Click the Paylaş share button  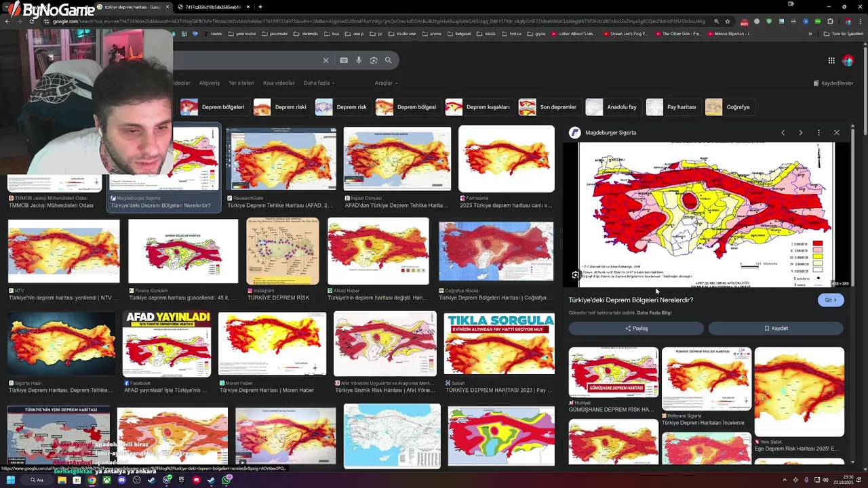point(636,328)
